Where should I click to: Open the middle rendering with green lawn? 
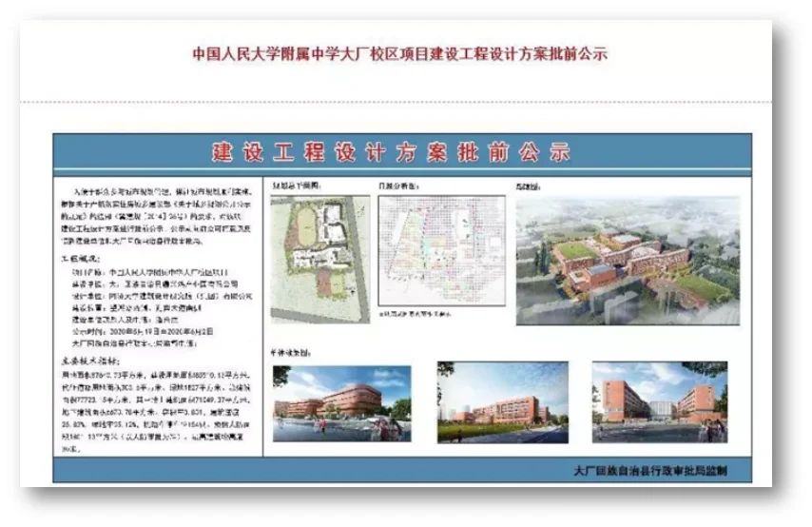(503, 402)
